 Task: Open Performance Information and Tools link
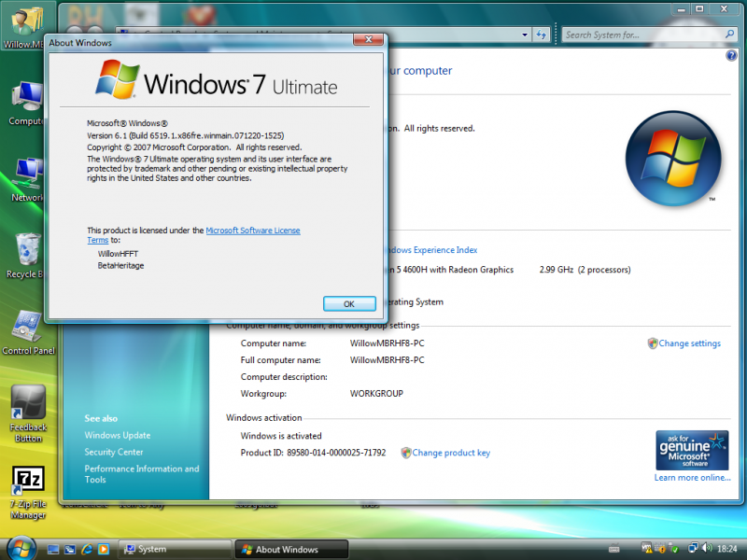coord(142,474)
